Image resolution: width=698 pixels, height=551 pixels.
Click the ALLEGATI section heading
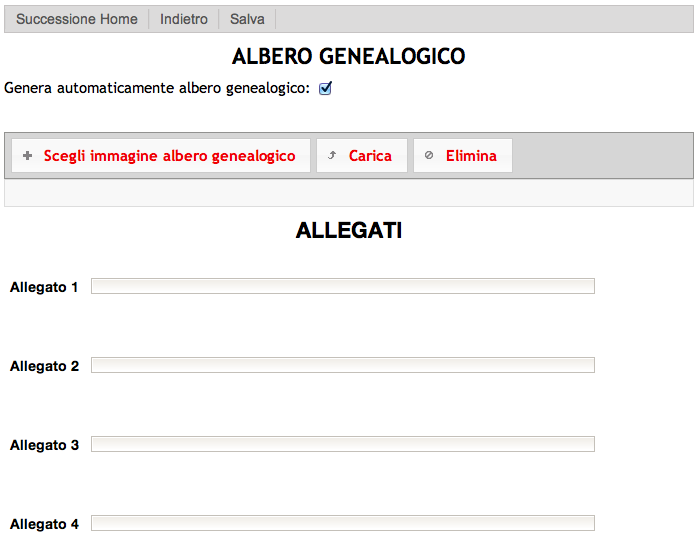348,231
